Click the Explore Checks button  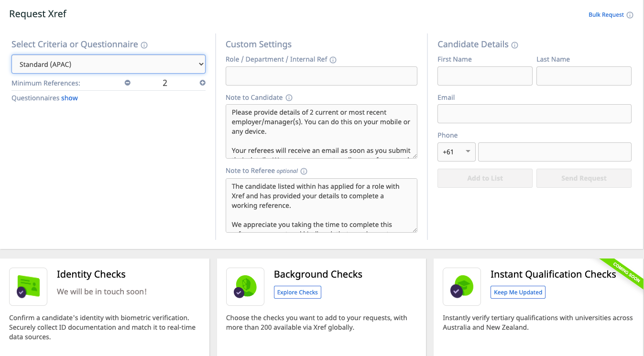[297, 292]
